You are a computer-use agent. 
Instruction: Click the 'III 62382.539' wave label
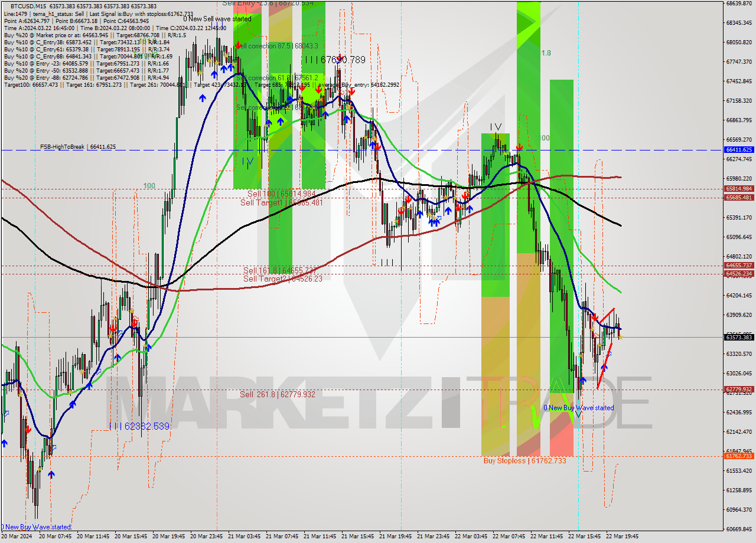[139, 426]
